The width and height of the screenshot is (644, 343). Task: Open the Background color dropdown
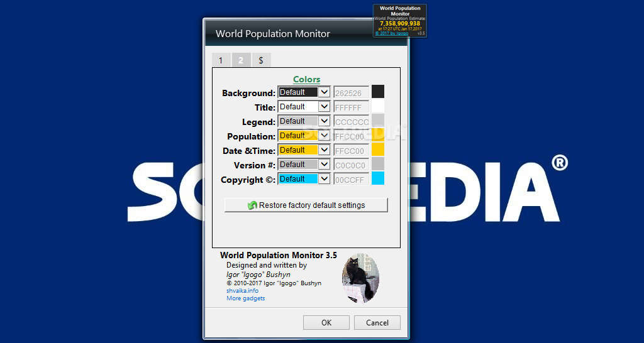pyautogui.click(x=304, y=92)
